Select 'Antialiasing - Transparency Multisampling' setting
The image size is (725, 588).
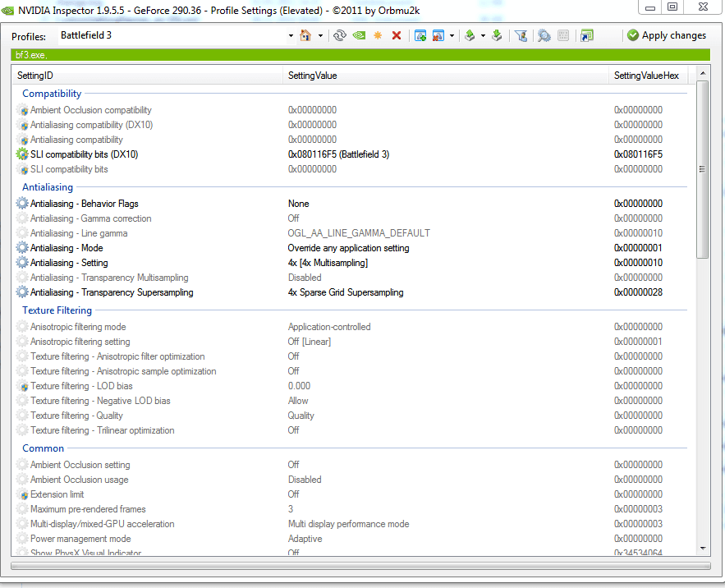(109, 278)
